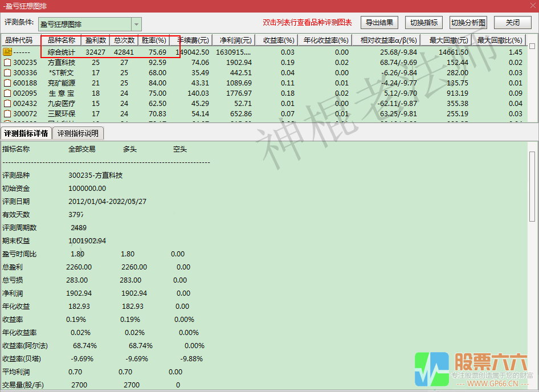Viewport: 539px width, 392px height.
Task: Click the 切换分析图 button
Action: (x=468, y=23)
